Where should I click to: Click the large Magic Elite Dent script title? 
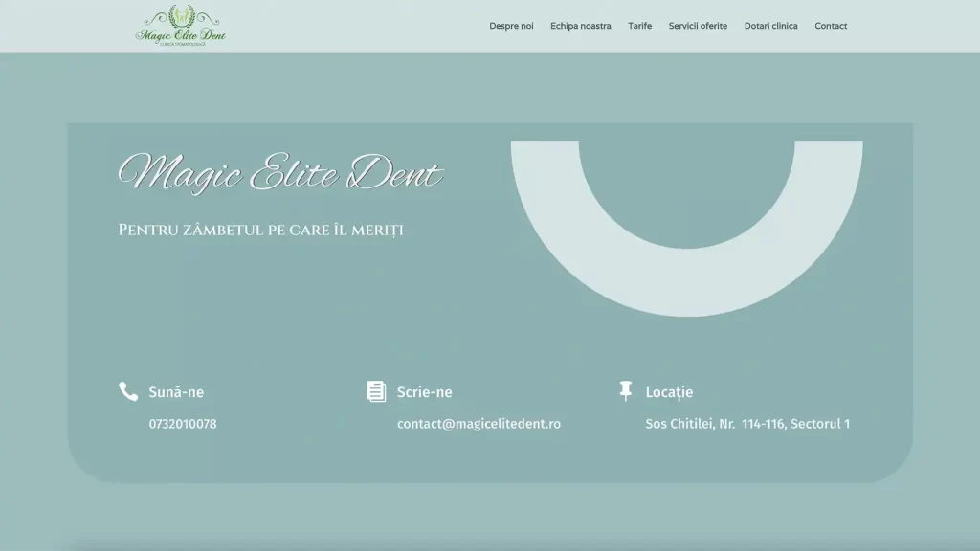[x=279, y=175]
